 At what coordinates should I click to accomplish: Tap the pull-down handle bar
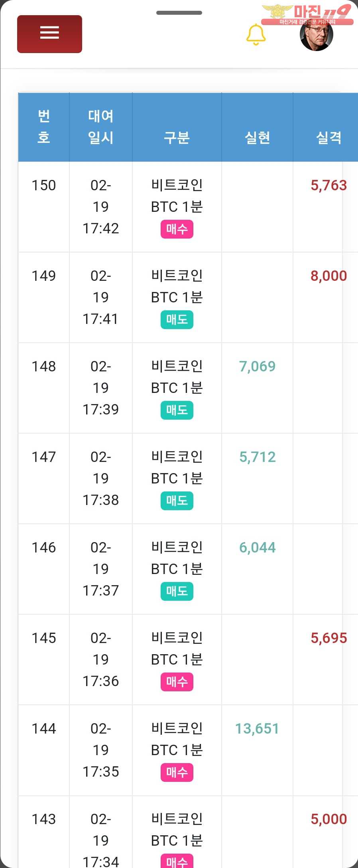[x=179, y=13]
